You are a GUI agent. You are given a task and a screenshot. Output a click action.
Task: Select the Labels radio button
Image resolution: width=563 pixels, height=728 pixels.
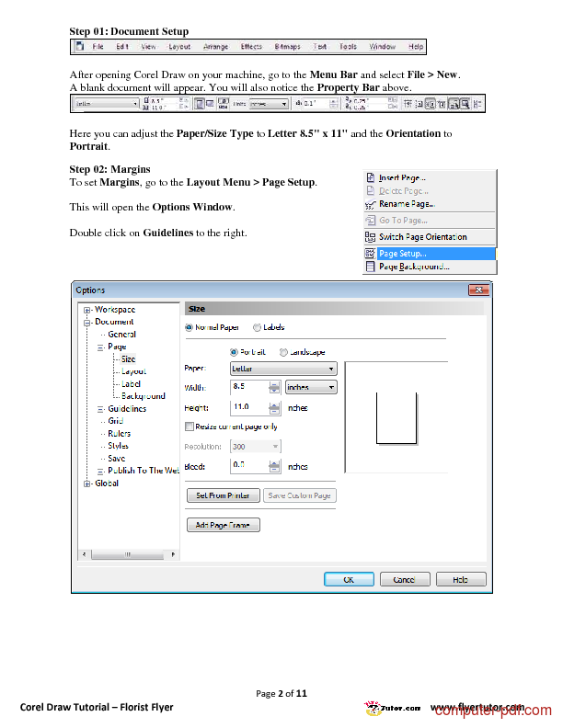pyautogui.click(x=257, y=327)
